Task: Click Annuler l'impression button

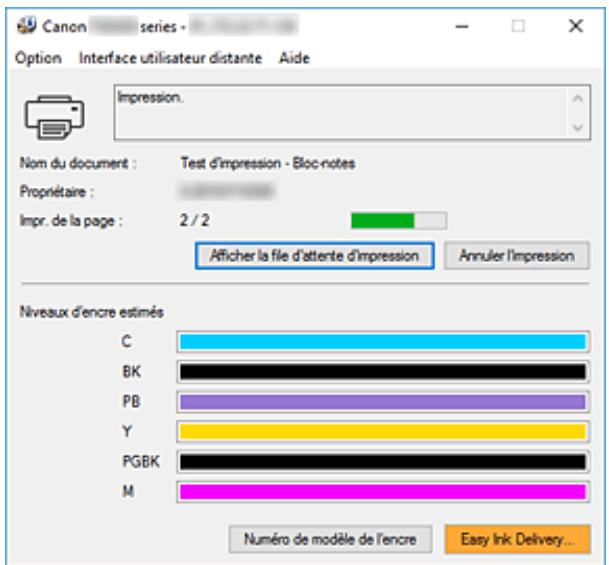Action: pos(517,256)
